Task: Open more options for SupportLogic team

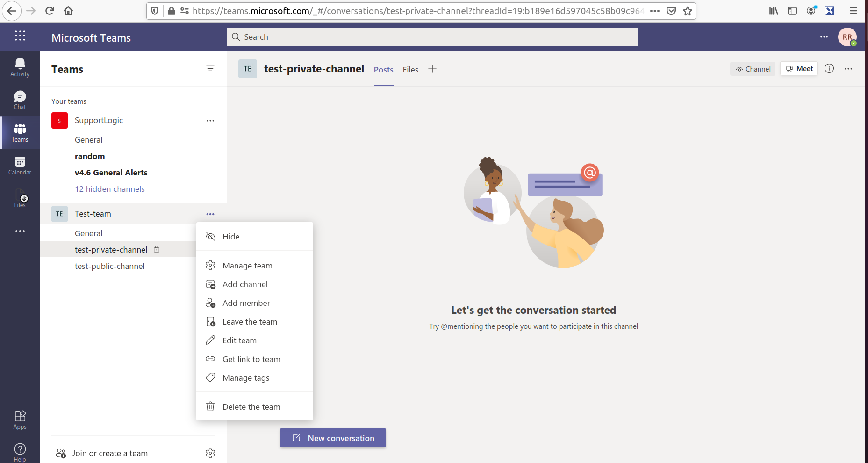Action: click(x=210, y=121)
